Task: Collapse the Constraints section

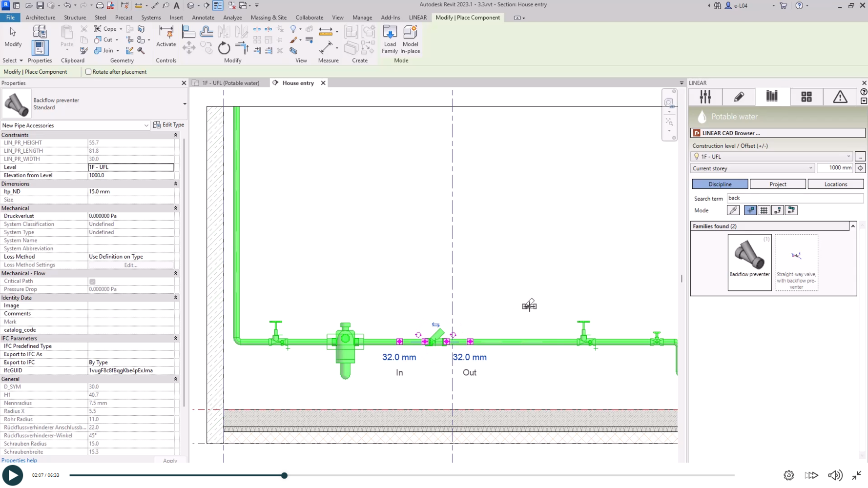Action: [175, 135]
